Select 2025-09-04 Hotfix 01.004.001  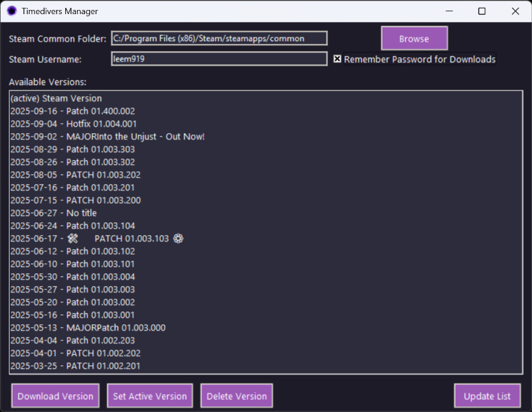coord(266,124)
